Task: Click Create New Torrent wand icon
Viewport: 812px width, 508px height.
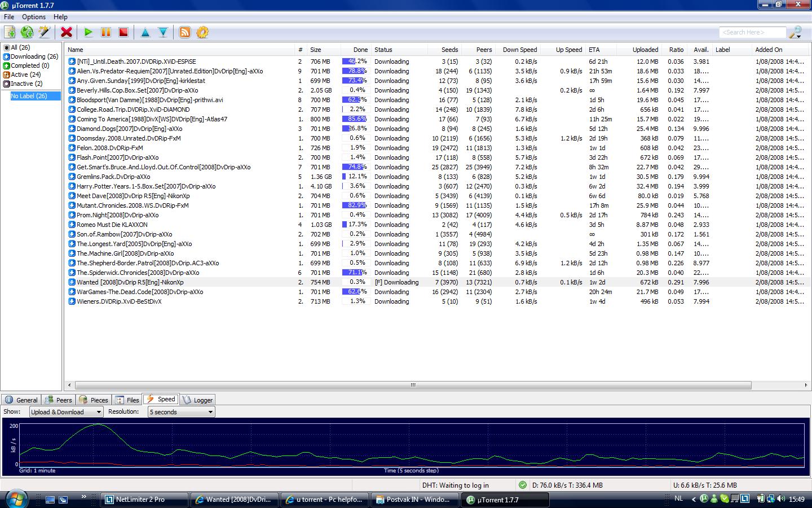Action: click(44, 32)
